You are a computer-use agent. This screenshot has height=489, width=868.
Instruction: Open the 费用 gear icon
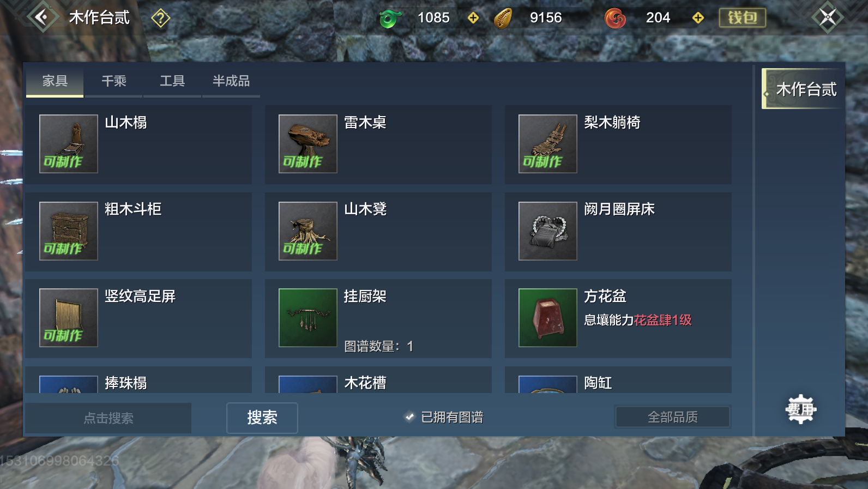point(800,409)
